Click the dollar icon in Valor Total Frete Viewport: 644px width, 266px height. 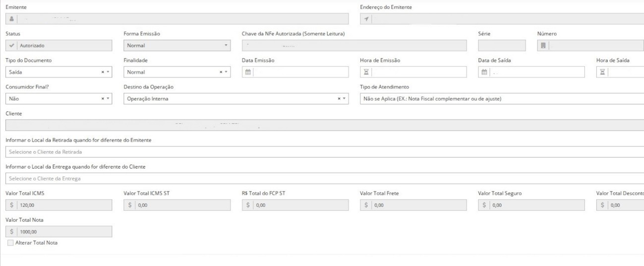pyautogui.click(x=366, y=205)
